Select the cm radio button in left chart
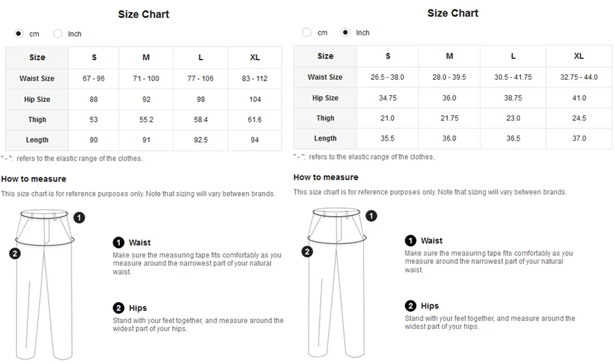615x364 pixels. click(x=19, y=34)
